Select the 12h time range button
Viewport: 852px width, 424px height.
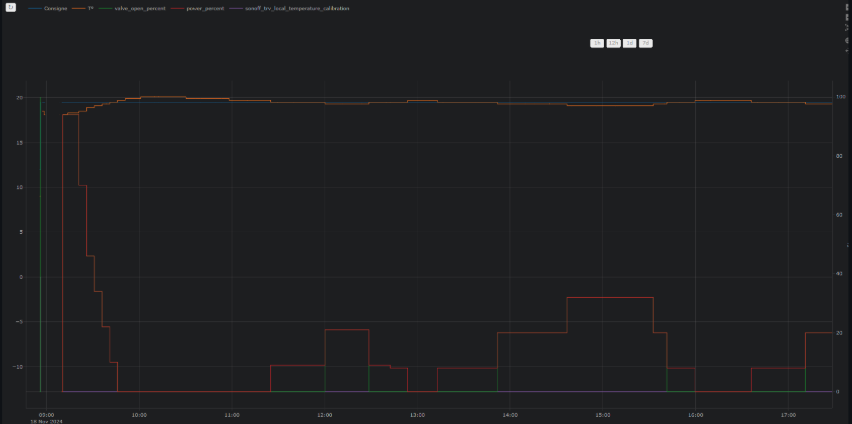[613, 43]
